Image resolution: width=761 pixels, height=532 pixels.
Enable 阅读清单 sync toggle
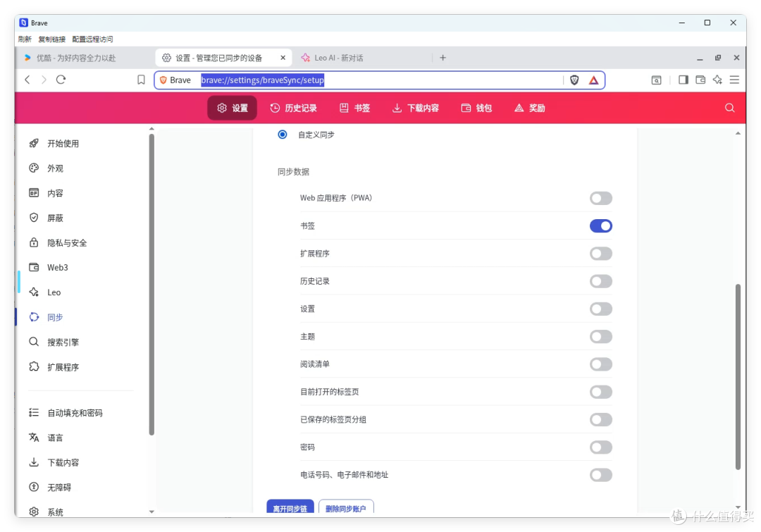(601, 364)
